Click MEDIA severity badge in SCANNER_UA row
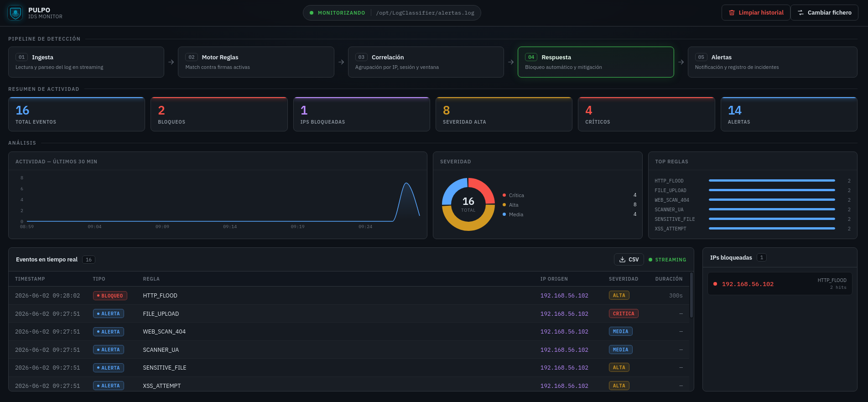This screenshot has width=868, height=402. click(620, 350)
